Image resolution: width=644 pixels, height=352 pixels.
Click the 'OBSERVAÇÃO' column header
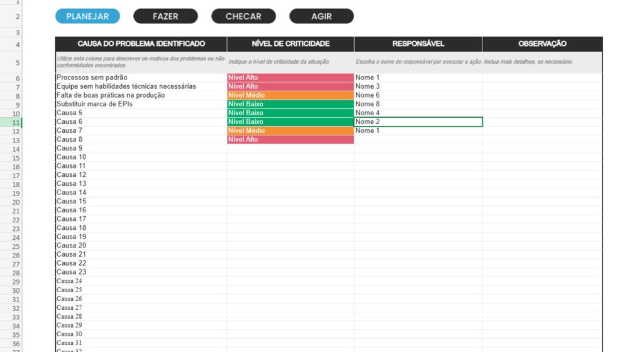click(542, 44)
